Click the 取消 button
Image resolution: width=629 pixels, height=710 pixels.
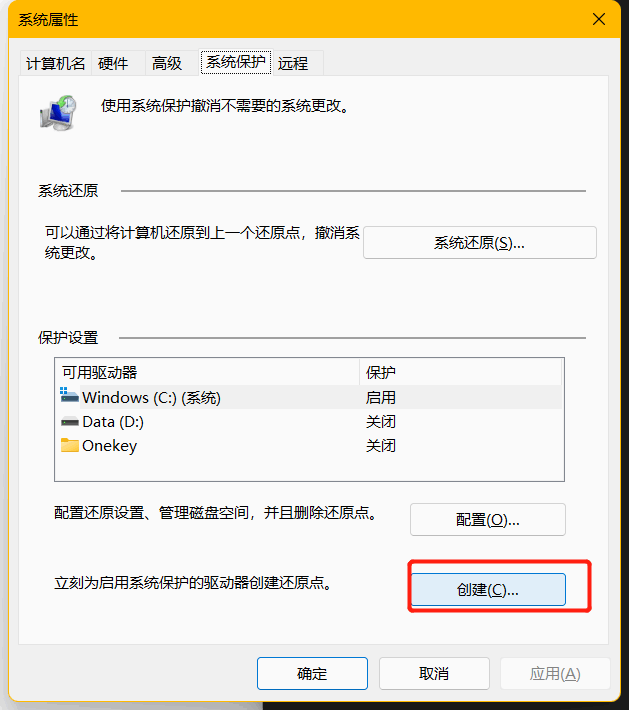point(434,673)
